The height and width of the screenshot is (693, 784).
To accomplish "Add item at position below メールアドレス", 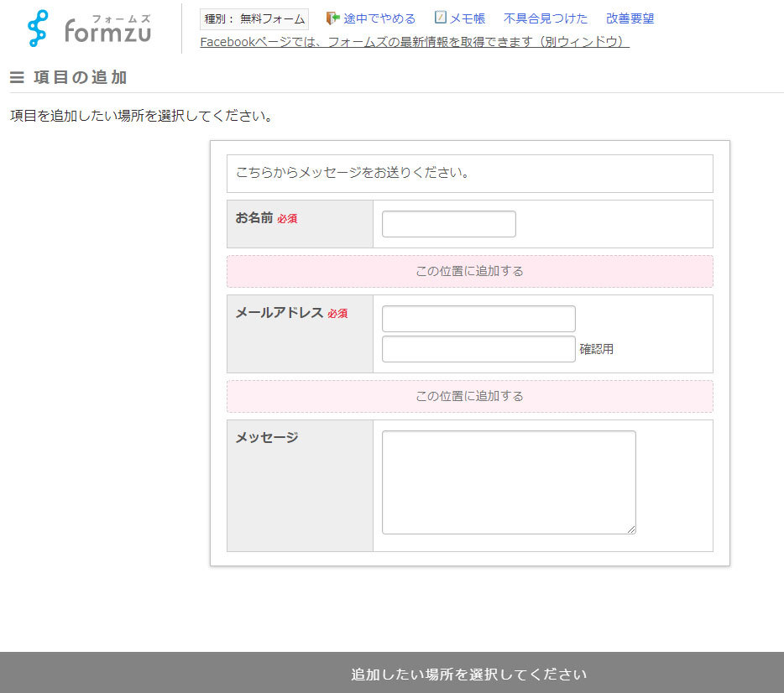I will pyautogui.click(x=469, y=396).
